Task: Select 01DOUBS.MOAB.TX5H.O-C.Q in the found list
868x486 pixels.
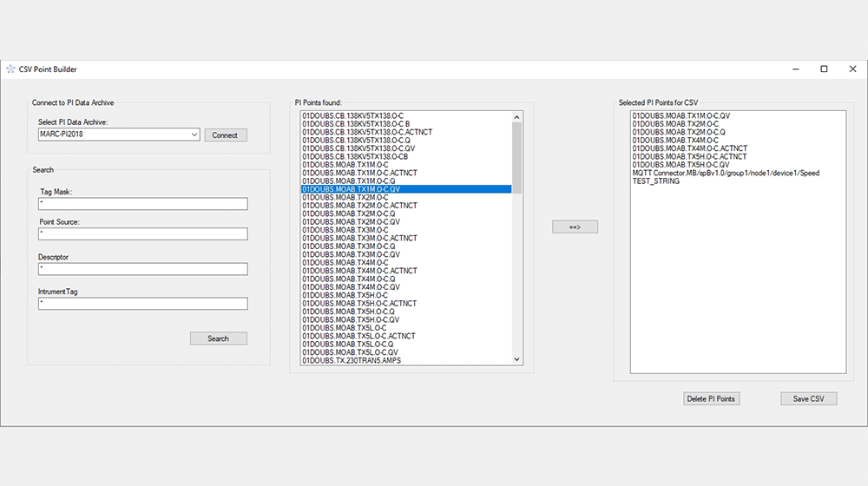Action: [x=406, y=312]
